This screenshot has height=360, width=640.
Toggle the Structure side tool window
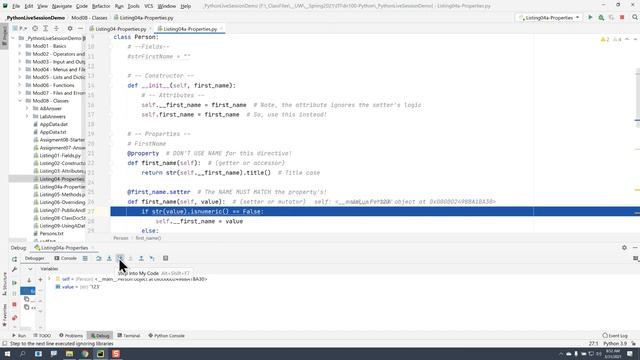(4, 284)
